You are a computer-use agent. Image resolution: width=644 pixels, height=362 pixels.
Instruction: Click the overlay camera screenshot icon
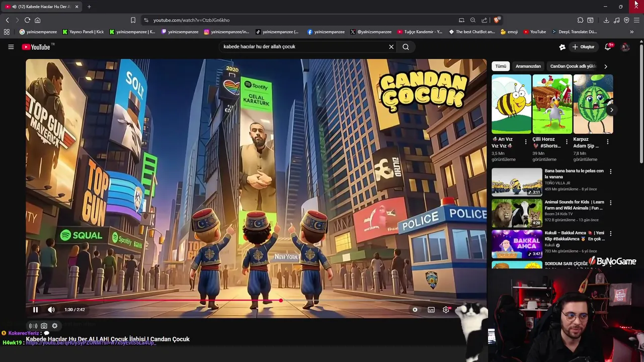click(44, 326)
